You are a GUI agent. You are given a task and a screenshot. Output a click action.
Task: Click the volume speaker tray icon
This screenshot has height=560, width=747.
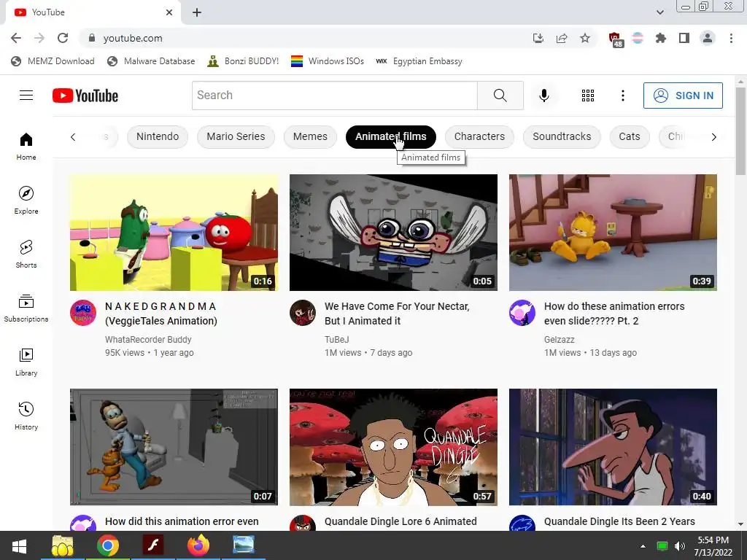(x=680, y=546)
